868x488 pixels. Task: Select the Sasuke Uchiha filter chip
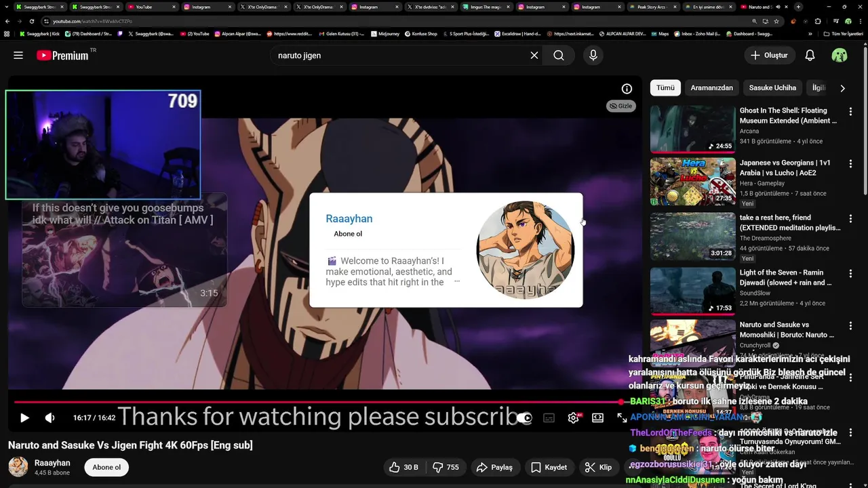pos(772,88)
